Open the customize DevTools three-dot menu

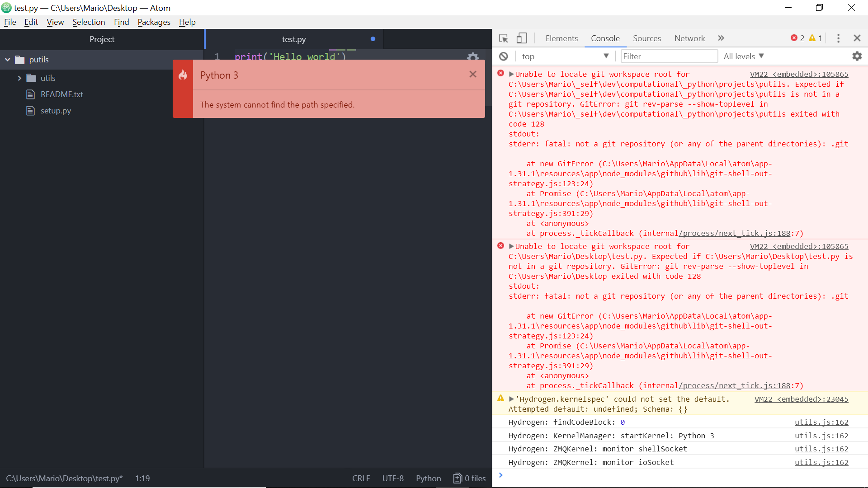(x=838, y=38)
